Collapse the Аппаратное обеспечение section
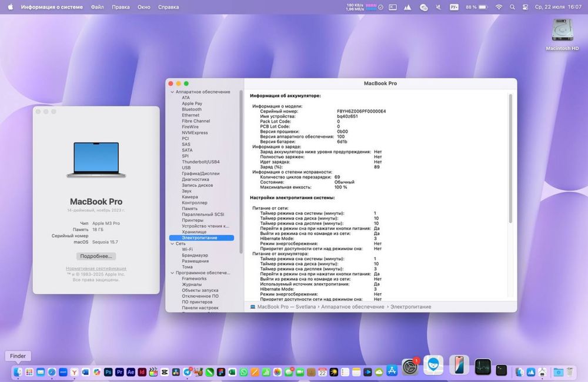The height and width of the screenshot is (382, 588). point(172,92)
